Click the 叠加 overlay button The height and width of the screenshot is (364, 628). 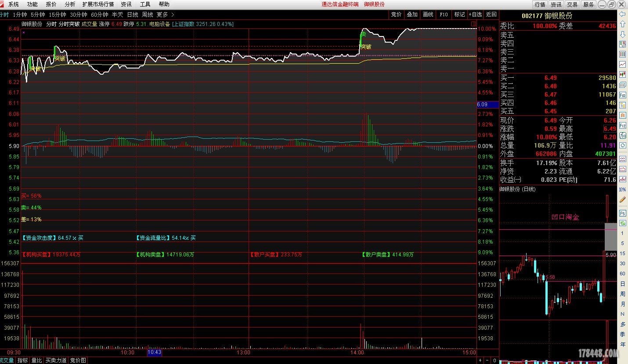point(412,14)
